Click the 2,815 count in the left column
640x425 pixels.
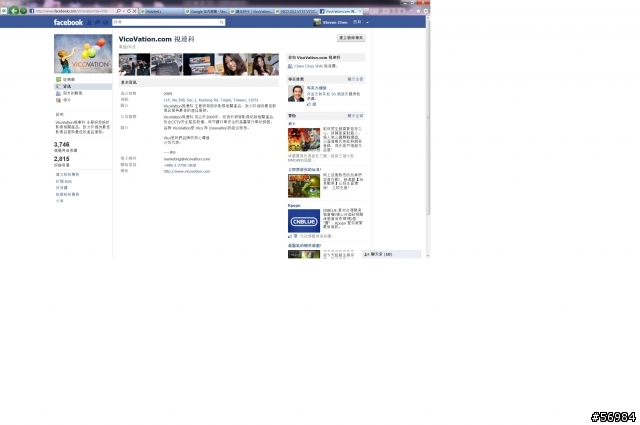62,159
